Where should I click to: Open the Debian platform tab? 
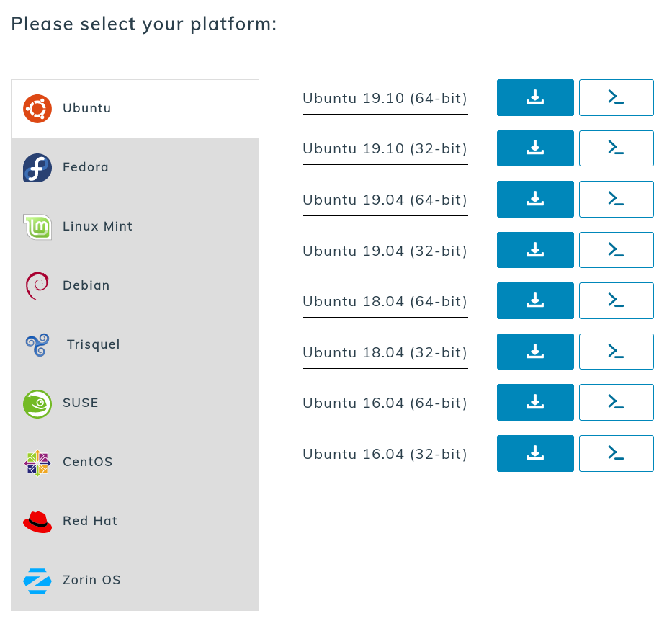(x=135, y=286)
